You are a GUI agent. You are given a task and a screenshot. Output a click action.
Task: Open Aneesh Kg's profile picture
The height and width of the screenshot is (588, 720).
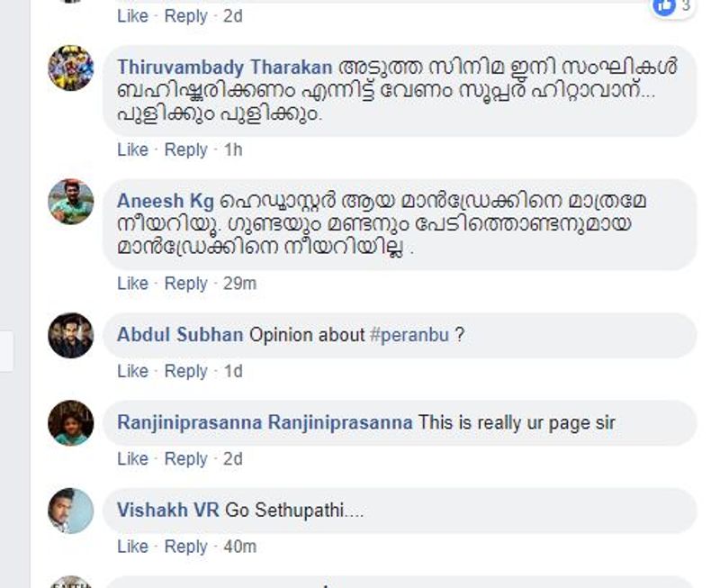(x=70, y=202)
